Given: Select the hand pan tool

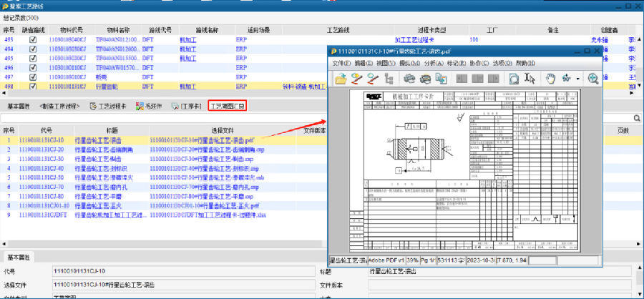Looking at the screenshot, I should coord(550,78).
